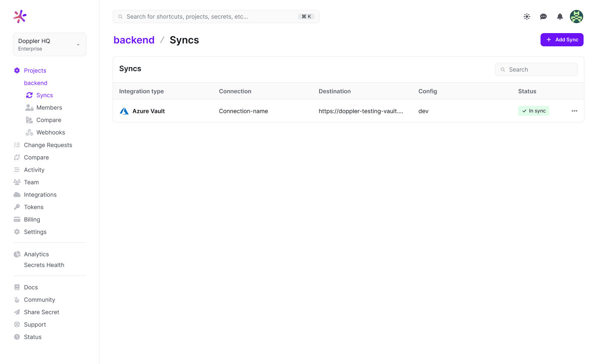Viewport: 596px width, 364px height.
Task: Focus the Syncs table search field
Action: [x=536, y=69]
